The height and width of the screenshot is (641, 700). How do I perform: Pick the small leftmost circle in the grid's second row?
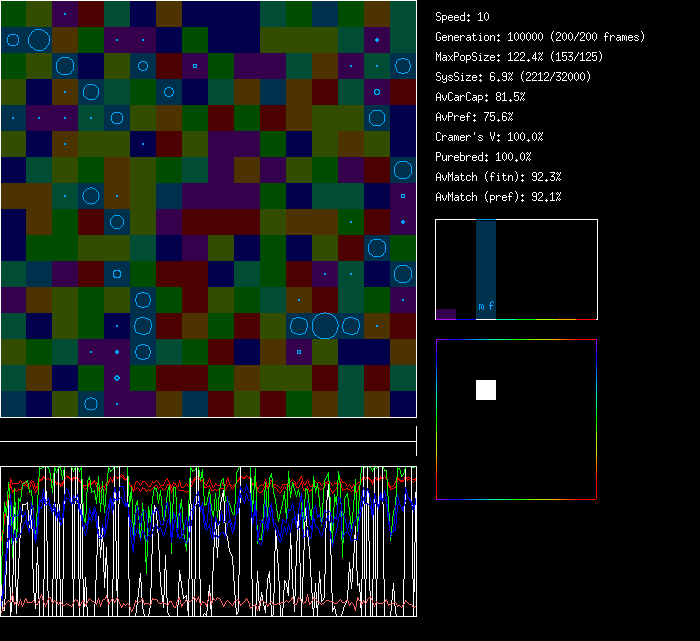tap(13, 40)
